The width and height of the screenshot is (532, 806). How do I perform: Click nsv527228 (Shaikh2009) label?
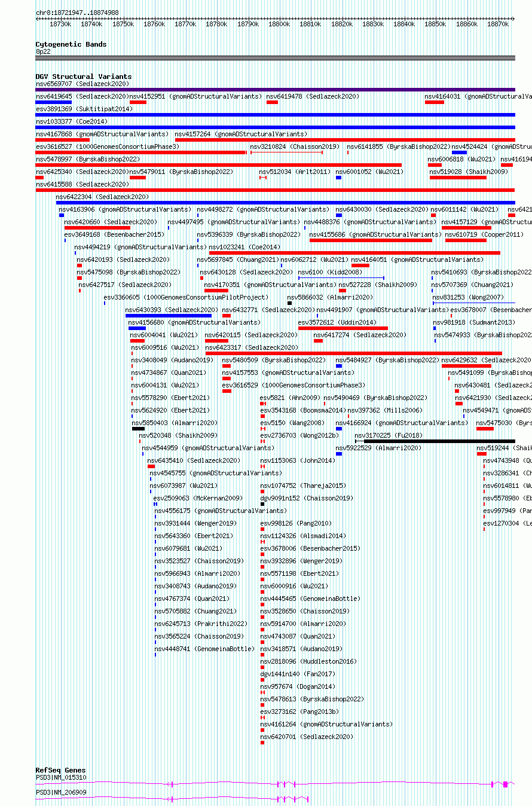pyautogui.click(x=378, y=285)
